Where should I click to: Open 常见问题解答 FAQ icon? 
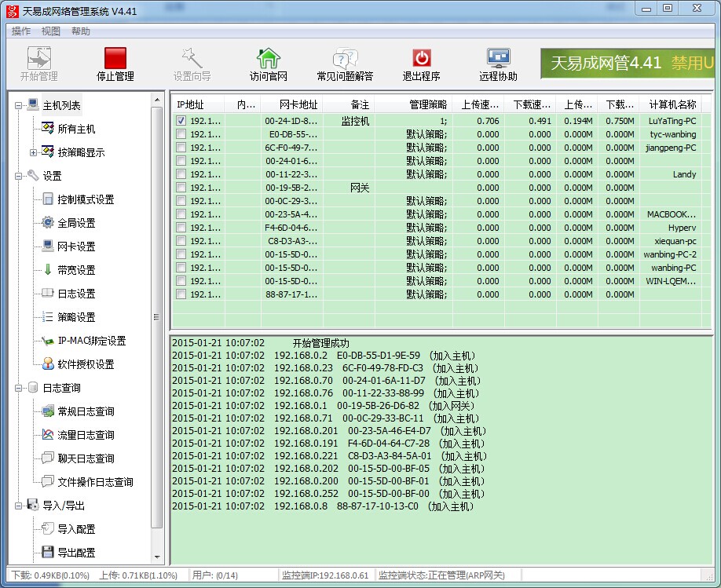point(345,59)
